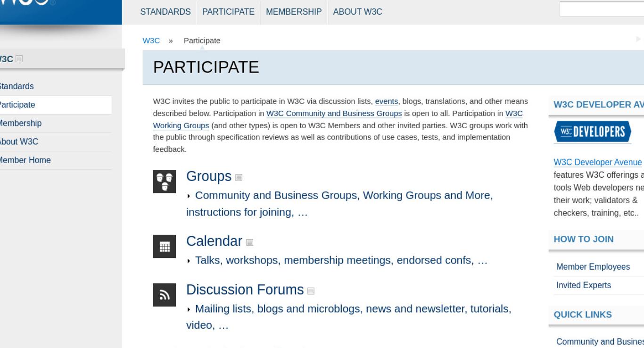Click the W3C Developers logo banner
Viewport: 644px width, 348px height.
click(x=593, y=132)
